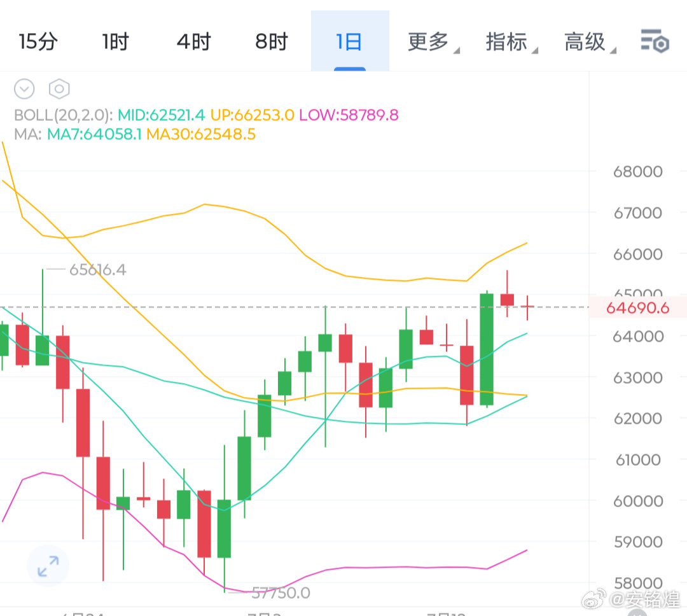The image size is (687, 616).
Task: Open indicator settings hexagon icon
Action: [59, 89]
